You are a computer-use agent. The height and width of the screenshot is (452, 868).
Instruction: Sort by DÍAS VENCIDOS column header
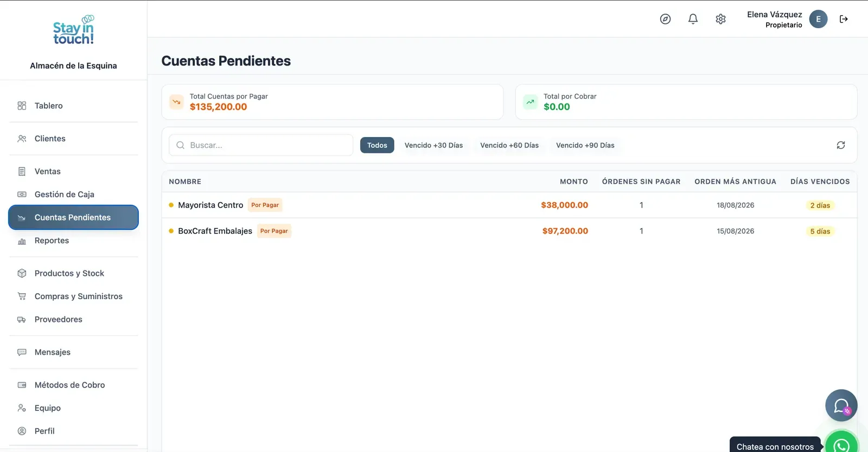click(x=820, y=182)
